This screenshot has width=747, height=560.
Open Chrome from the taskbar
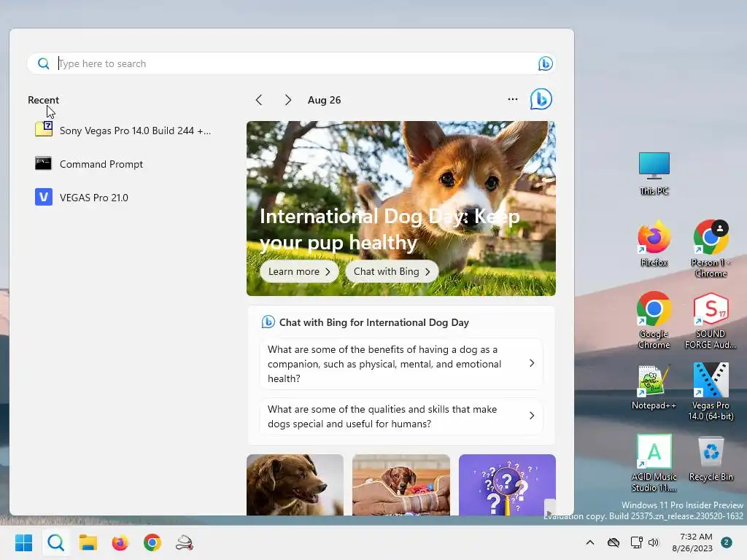pos(152,542)
